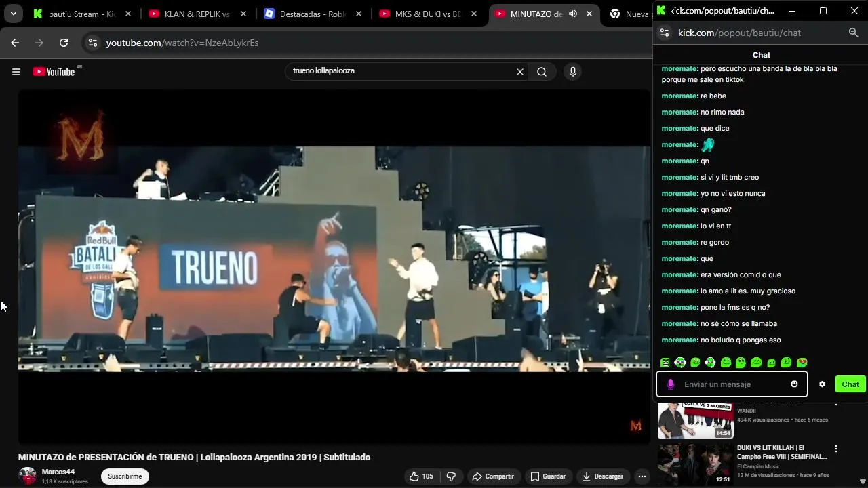Open the tab search dropdown arrow
The width and height of the screenshot is (868, 488).
13,14
